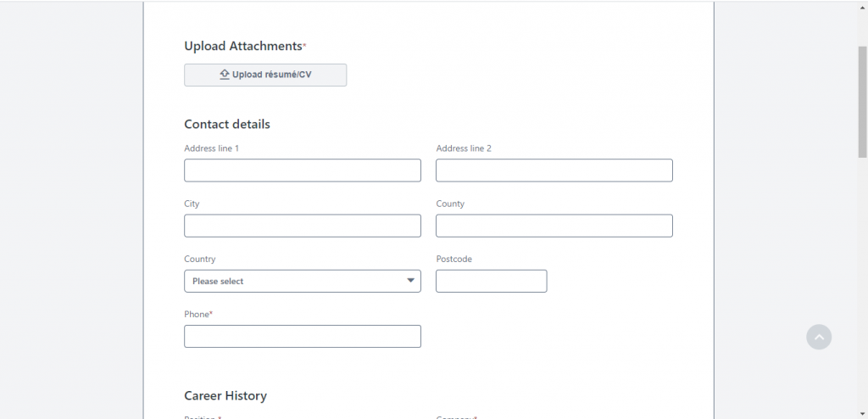The width and height of the screenshot is (868, 419).
Task: Click the upload arrow icon on résumé button
Action: point(225,75)
